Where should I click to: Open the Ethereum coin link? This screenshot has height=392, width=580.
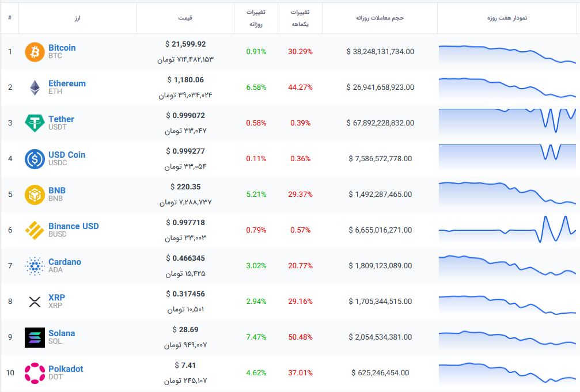[x=67, y=83]
